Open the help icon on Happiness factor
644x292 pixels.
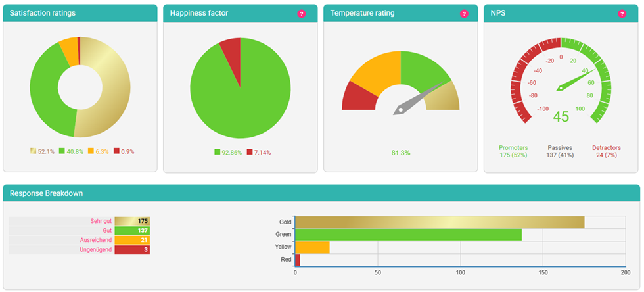[302, 14]
